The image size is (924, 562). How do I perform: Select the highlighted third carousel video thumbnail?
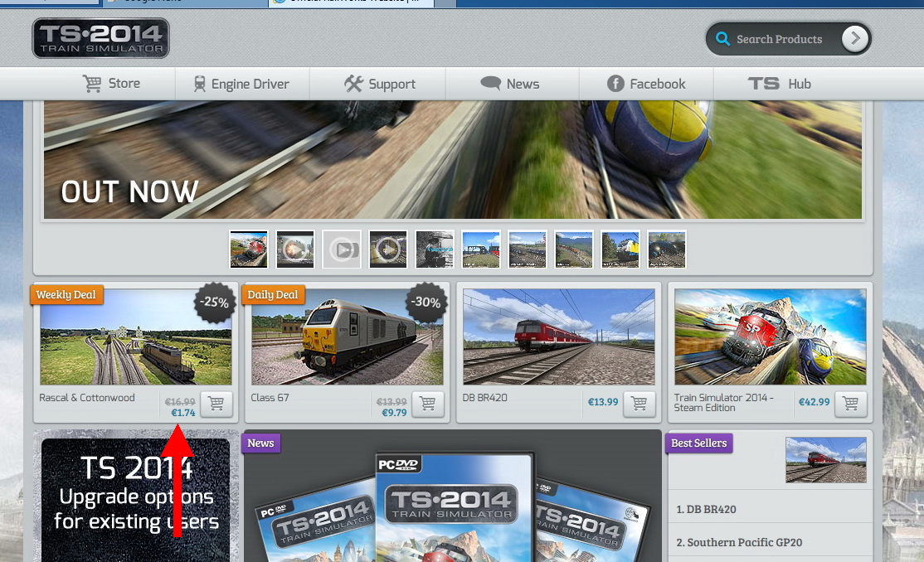(x=342, y=250)
